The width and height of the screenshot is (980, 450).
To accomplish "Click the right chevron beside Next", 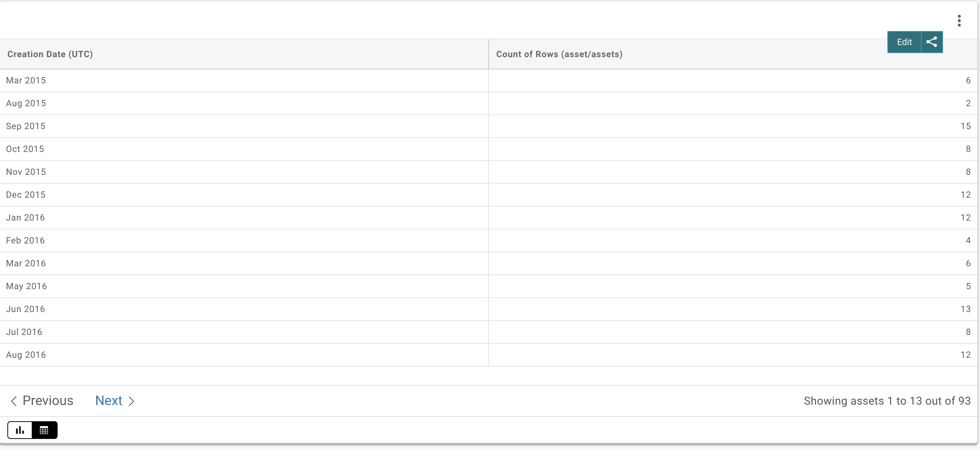I will tap(131, 401).
